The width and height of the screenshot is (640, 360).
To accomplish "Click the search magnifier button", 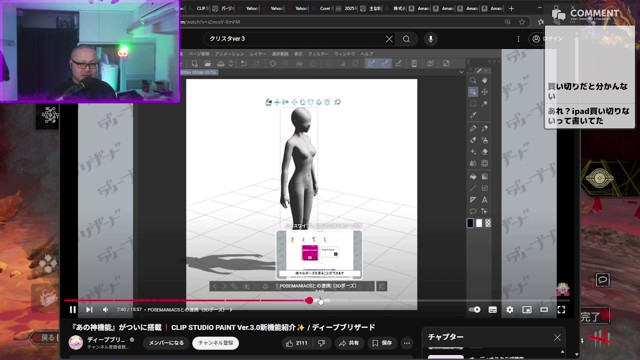I will [x=407, y=39].
